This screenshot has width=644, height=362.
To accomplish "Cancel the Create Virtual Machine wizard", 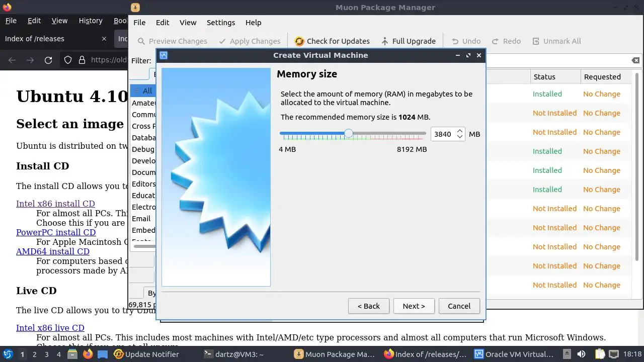I will click(459, 306).
